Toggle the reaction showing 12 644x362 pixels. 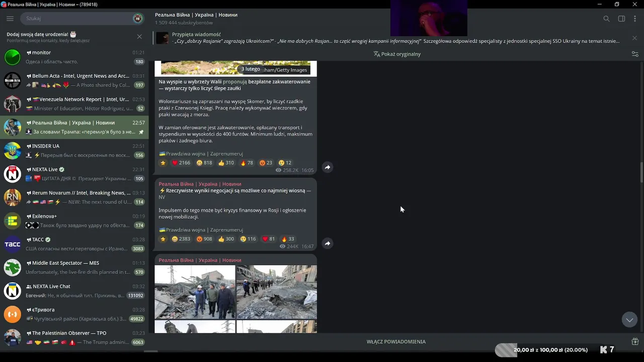pos(285,163)
